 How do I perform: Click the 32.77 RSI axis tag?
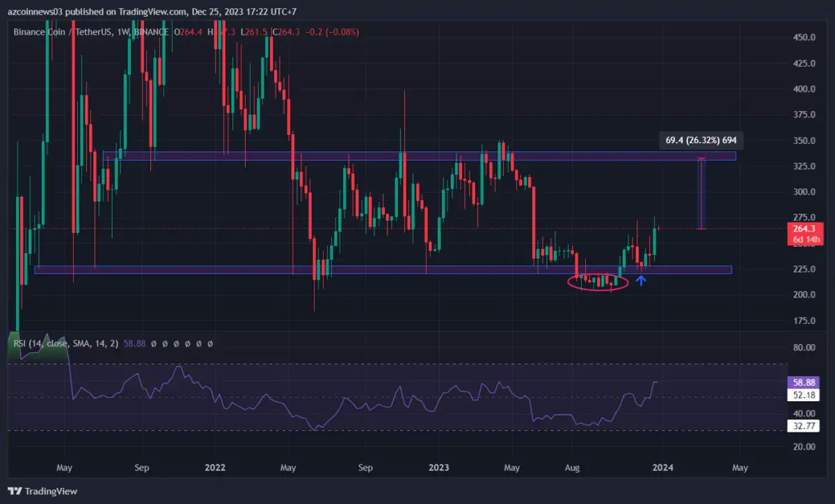pyautogui.click(x=805, y=425)
